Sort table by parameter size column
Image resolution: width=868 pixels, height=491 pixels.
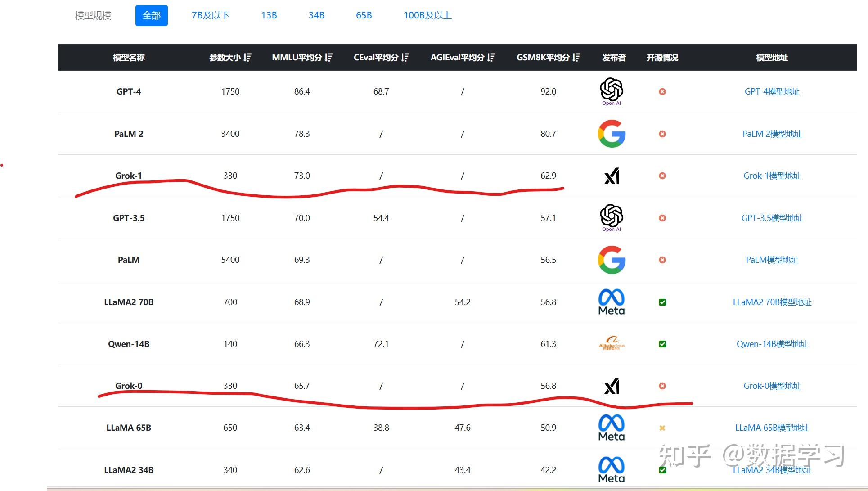click(247, 58)
